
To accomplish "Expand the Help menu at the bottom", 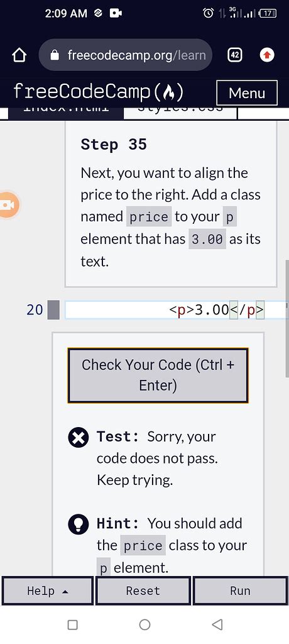I will 48,591.
